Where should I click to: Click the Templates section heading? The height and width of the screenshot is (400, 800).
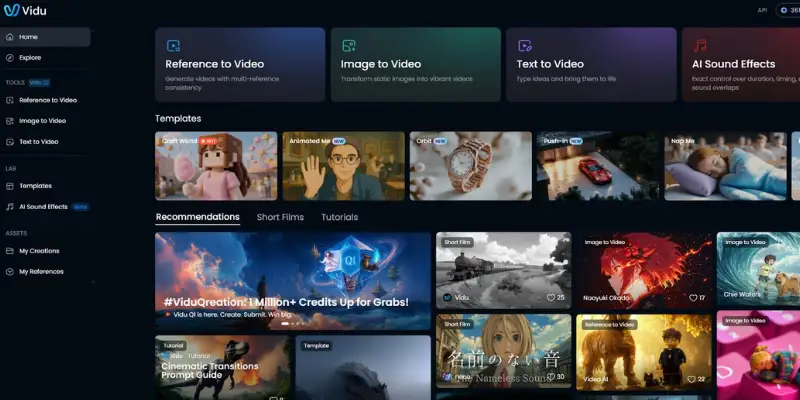(x=178, y=118)
